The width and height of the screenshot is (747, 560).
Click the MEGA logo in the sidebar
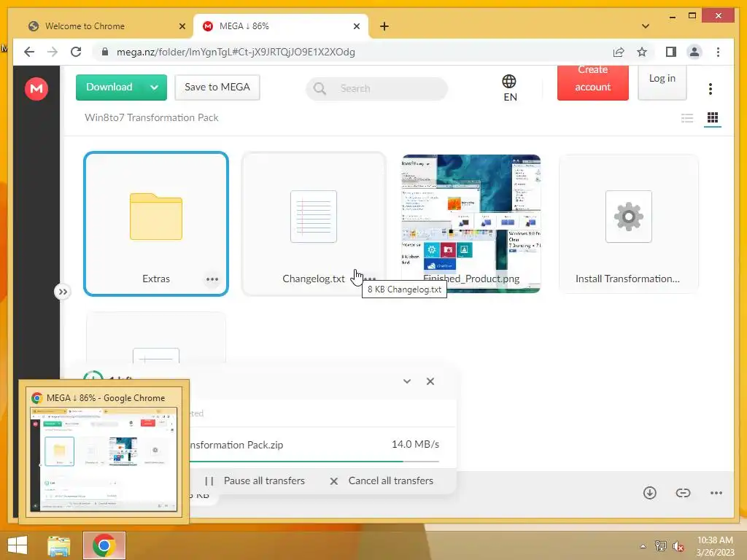[36, 88]
